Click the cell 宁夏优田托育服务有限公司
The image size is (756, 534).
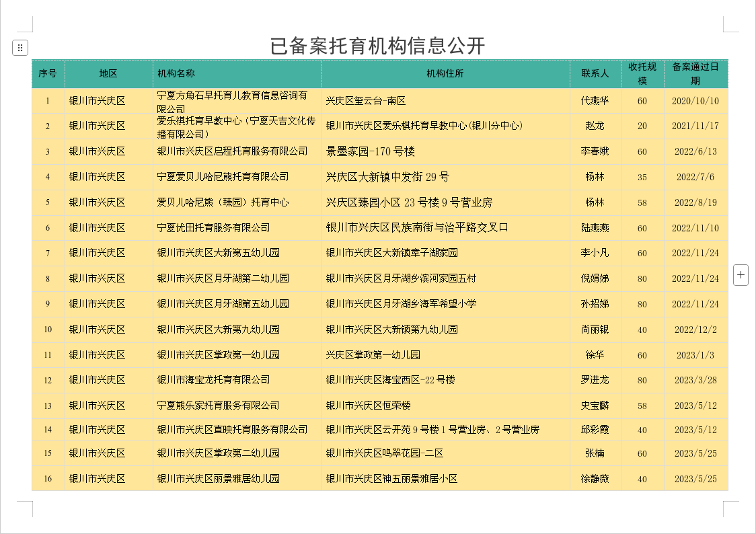click(214, 228)
